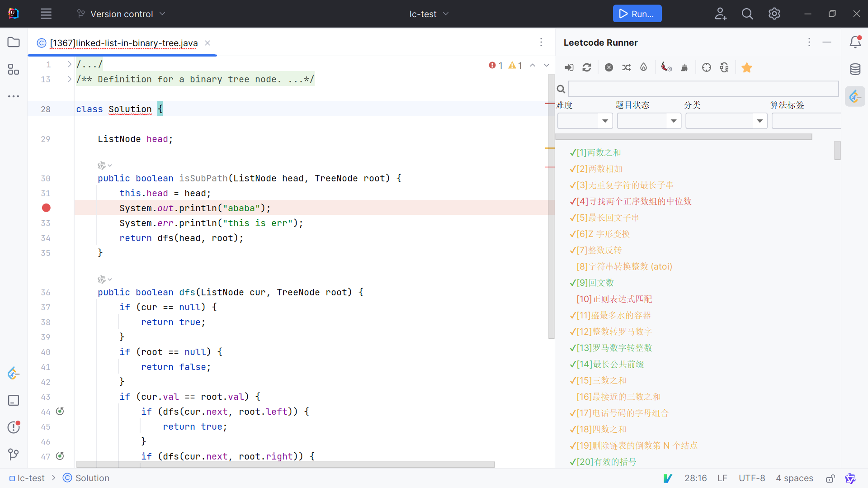Open the Problems tool window
868x488 pixels.
tap(14, 427)
